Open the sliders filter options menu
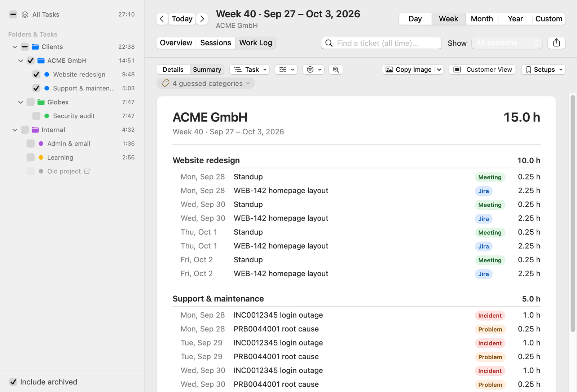The width and height of the screenshot is (577, 392). pos(286,70)
